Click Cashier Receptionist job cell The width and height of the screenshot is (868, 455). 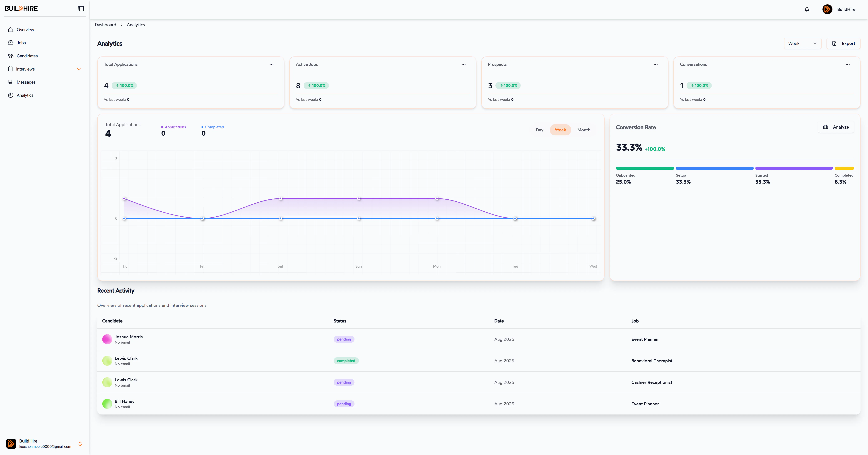click(x=652, y=382)
